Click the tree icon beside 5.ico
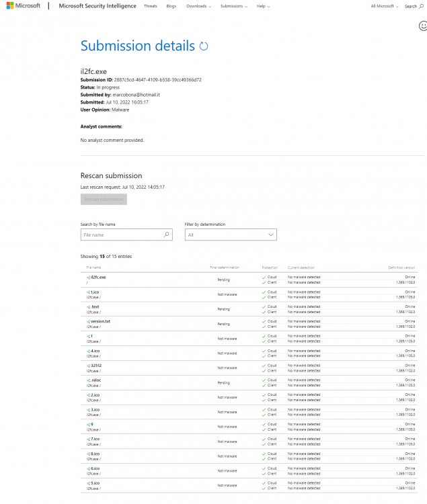The height and width of the screenshot is (504, 427). 88,483
